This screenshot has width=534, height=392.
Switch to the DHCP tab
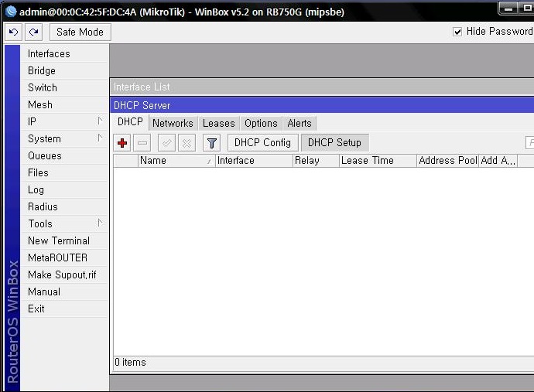(131, 122)
